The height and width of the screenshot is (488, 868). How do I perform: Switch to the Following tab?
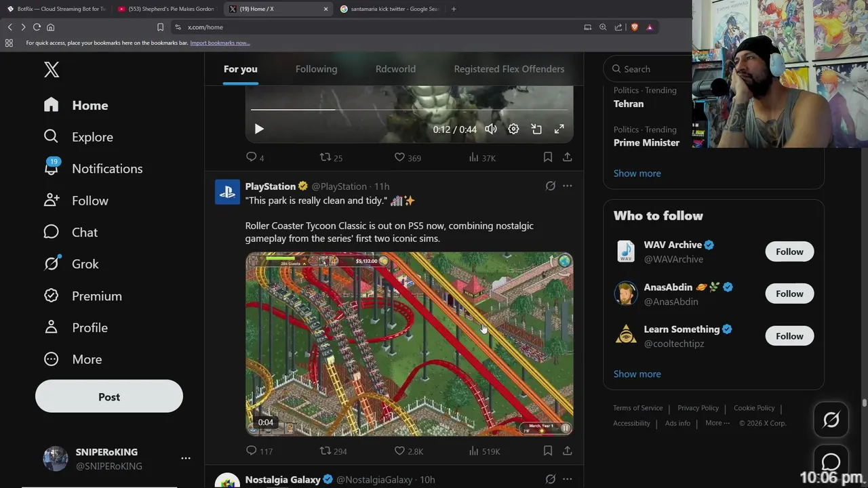(x=316, y=69)
